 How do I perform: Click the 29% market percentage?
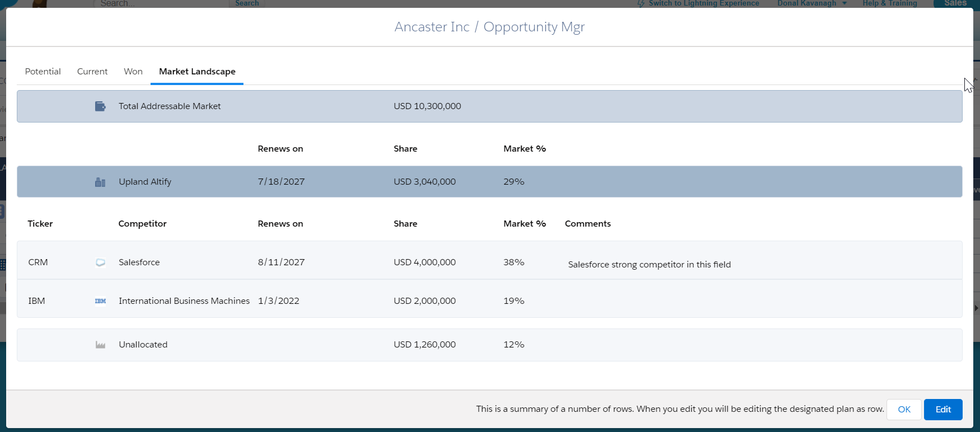(514, 182)
